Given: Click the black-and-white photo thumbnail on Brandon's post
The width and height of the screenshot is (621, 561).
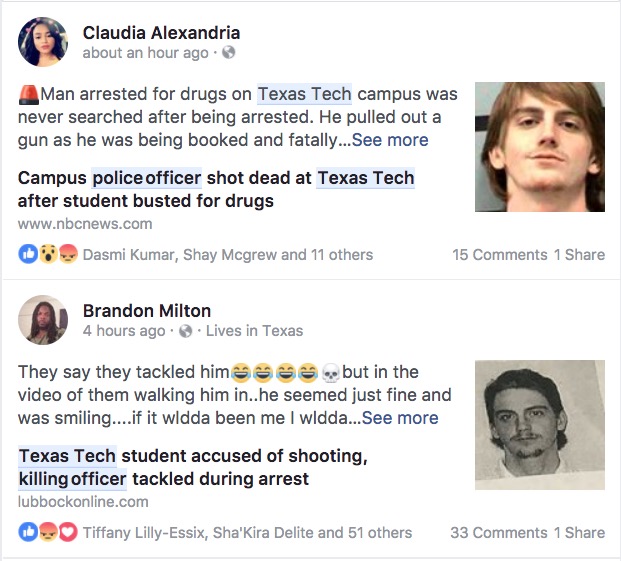Looking at the screenshot, I should tap(539, 424).
